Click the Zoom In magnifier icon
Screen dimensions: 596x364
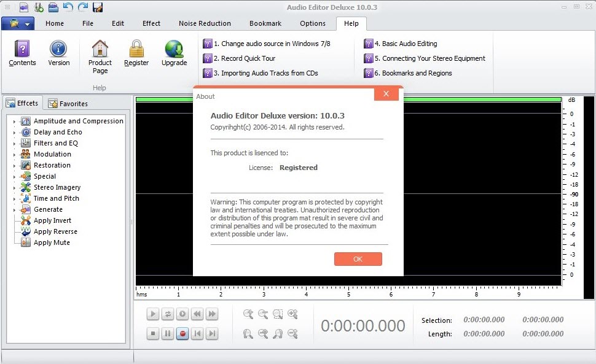[x=248, y=314]
